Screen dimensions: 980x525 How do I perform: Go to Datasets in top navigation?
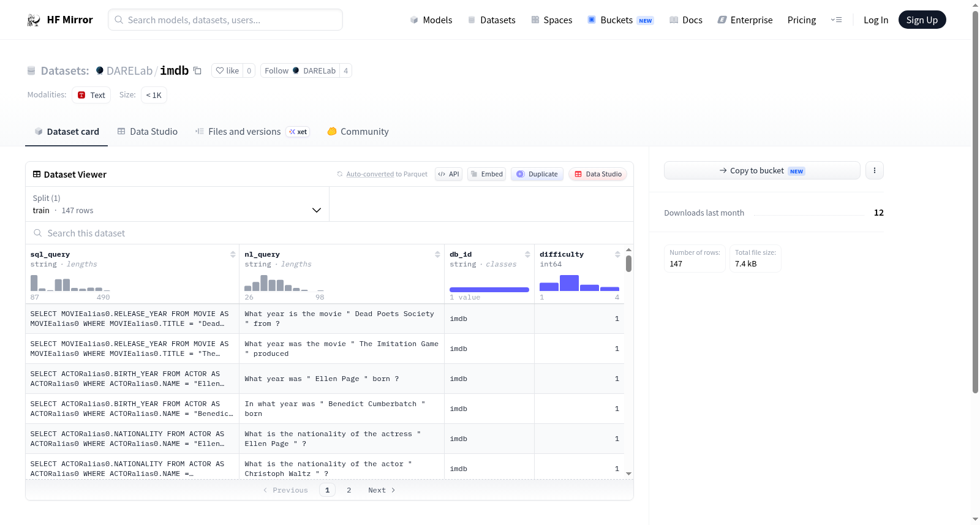click(491, 20)
